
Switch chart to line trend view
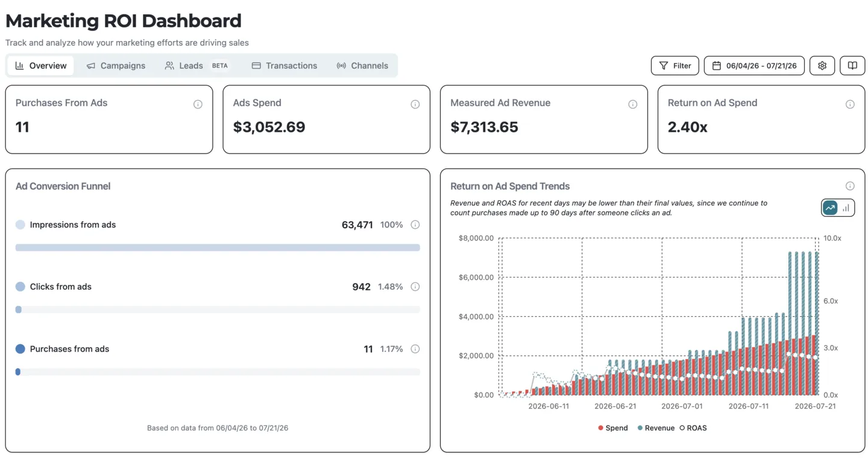830,208
